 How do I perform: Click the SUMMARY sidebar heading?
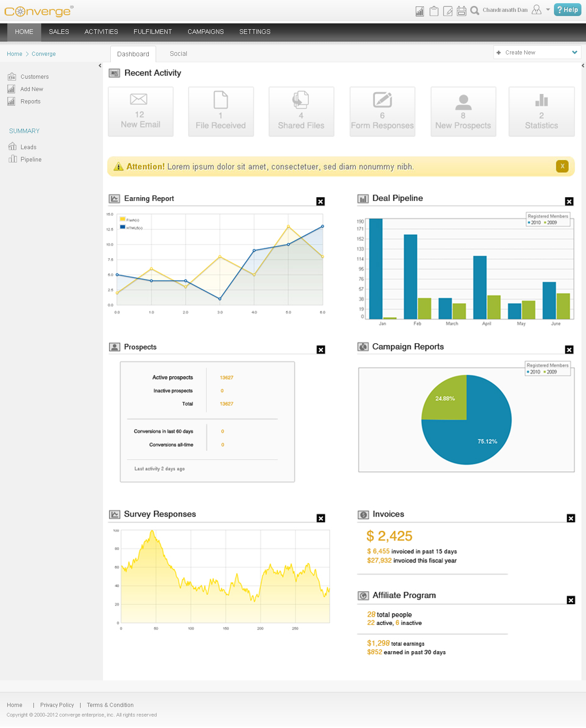(x=24, y=131)
